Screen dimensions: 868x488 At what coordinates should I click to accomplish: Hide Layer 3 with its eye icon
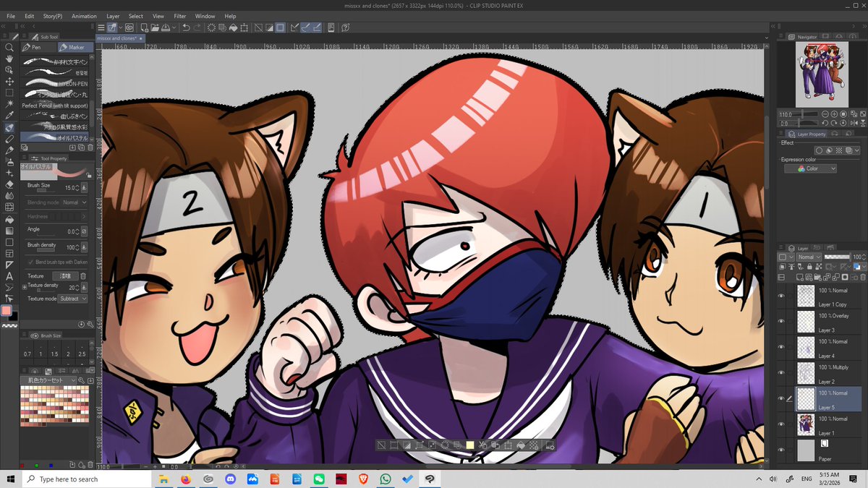(781, 321)
